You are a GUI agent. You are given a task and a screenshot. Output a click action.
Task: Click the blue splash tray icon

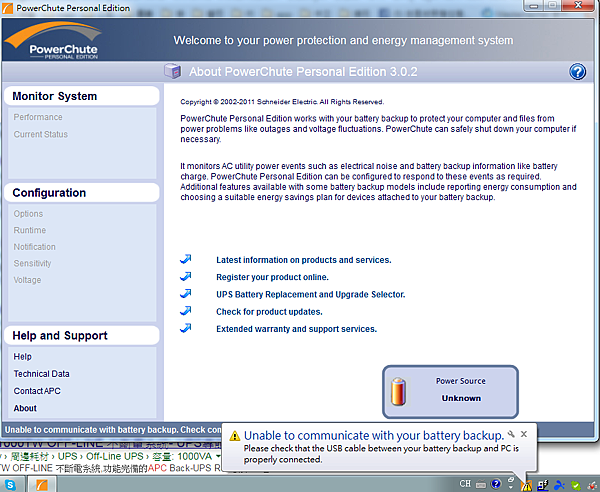tap(559, 485)
